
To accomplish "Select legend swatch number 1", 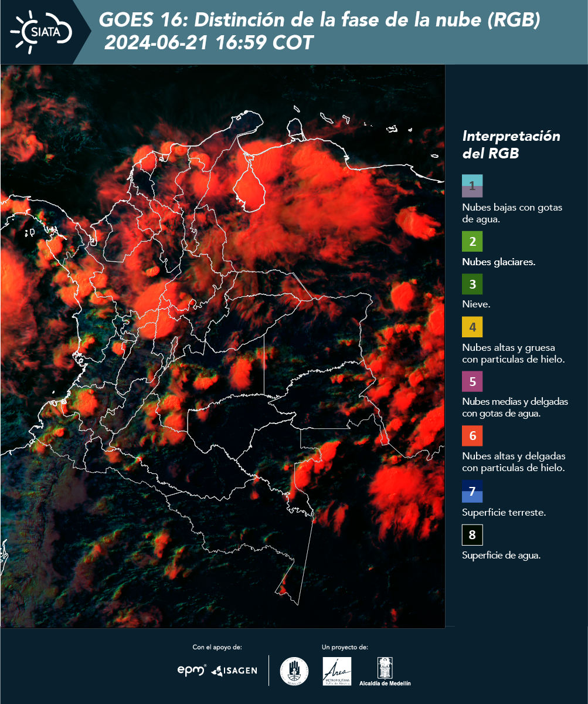I will coord(472,186).
